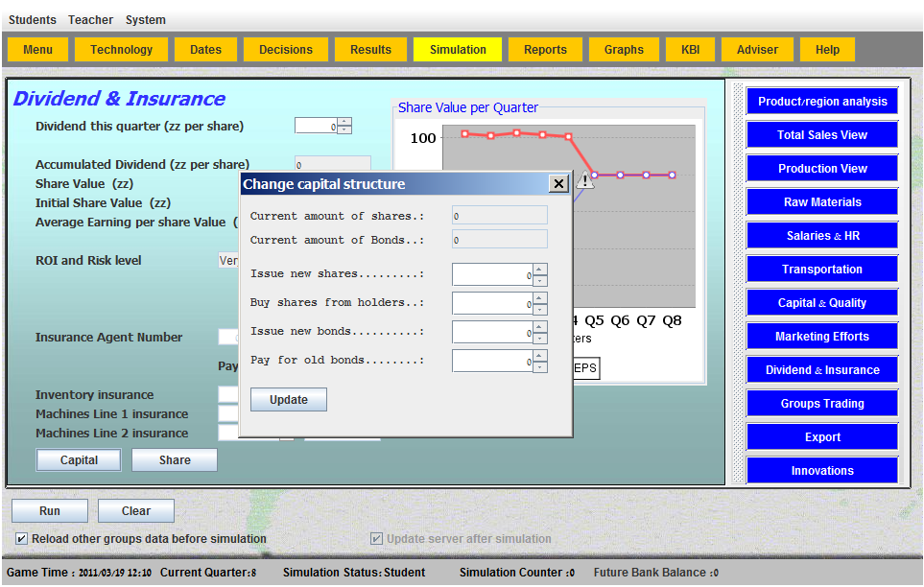
Task: Toggle Reload other groups data checkbox
Action: click(x=22, y=539)
